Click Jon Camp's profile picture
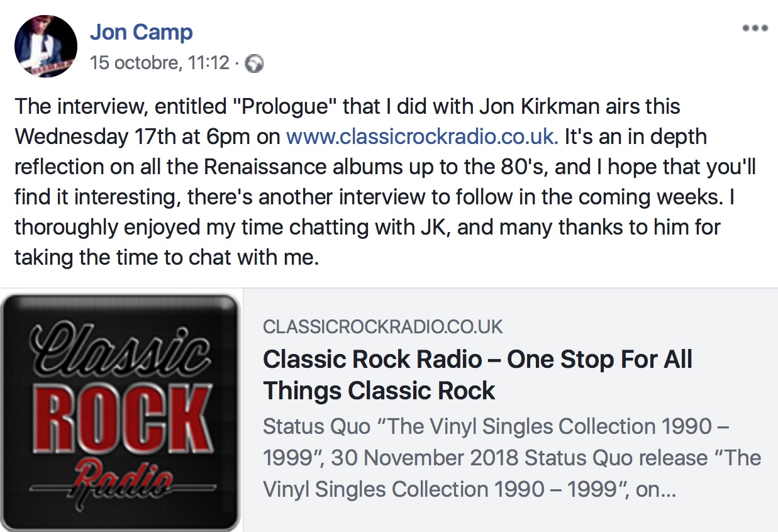The width and height of the screenshot is (778, 532). coord(45,47)
